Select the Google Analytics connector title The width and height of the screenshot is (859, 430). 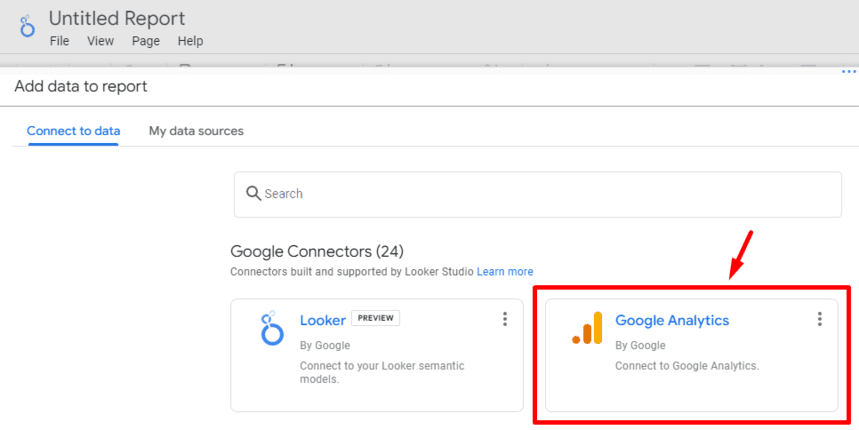(672, 320)
